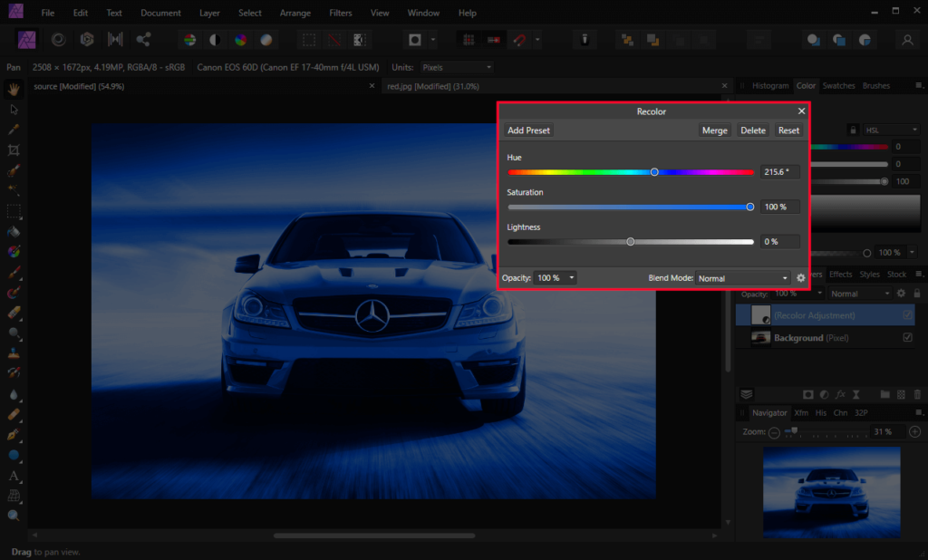Open the Filters menu
The height and width of the screenshot is (560, 928).
click(x=340, y=13)
